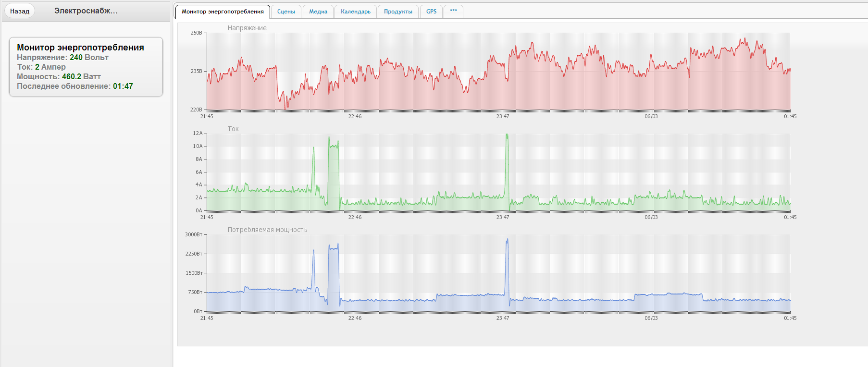
Task: Click Последнее обновление: 01:47 line
Action: 75,86
